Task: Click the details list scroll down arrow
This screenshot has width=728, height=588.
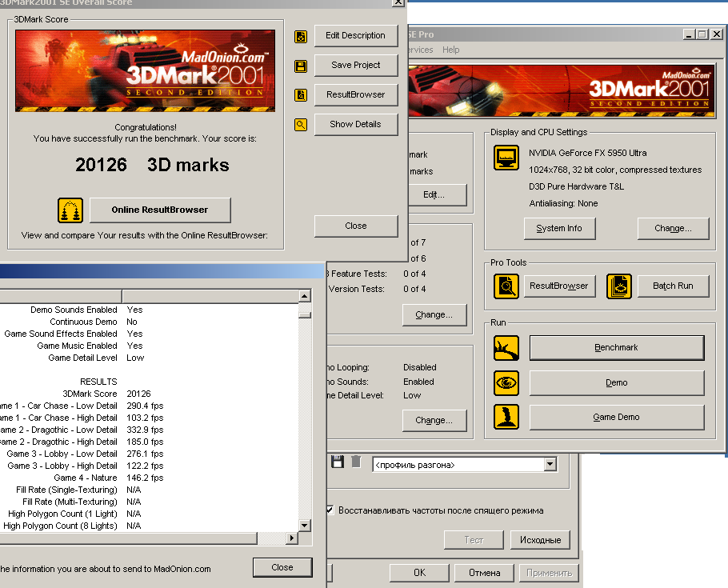Action: [x=305, y=526]
